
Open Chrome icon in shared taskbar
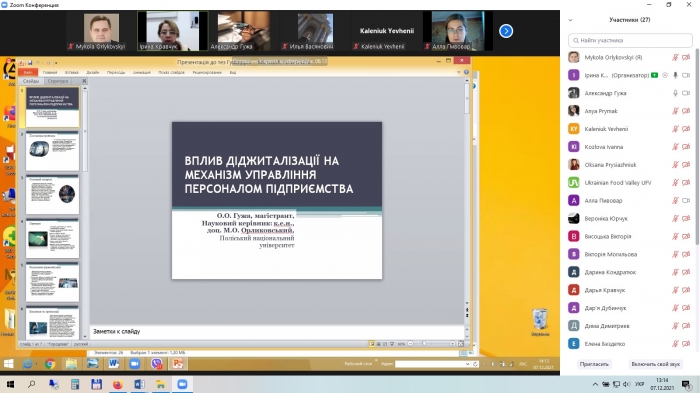tap(50, 364)
